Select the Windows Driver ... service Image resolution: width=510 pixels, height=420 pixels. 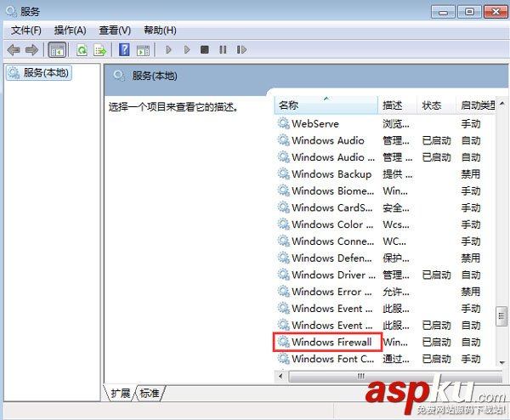(x=385, y=275)
